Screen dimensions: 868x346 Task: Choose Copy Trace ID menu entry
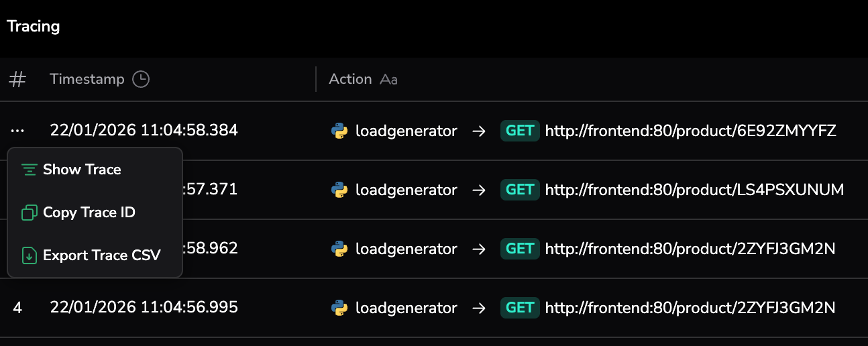(x=89, y=213)
